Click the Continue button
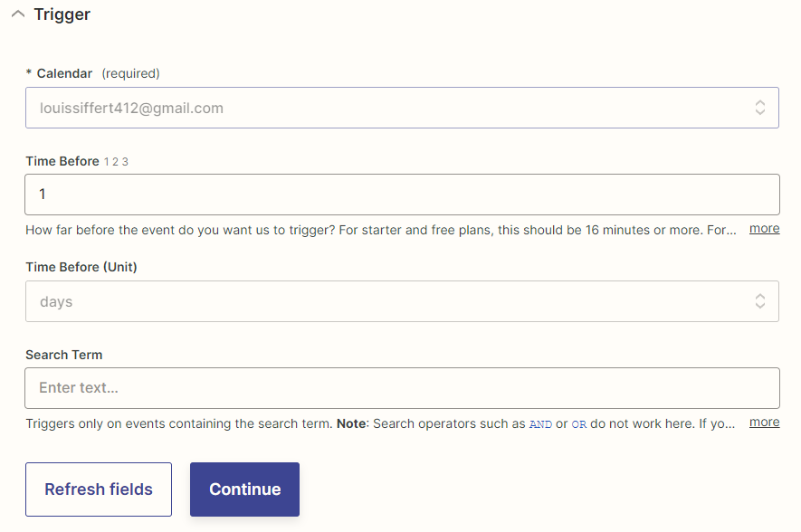The width and height of the screenshot is (801, 532). pyautogui.click(x=244, y=489)
